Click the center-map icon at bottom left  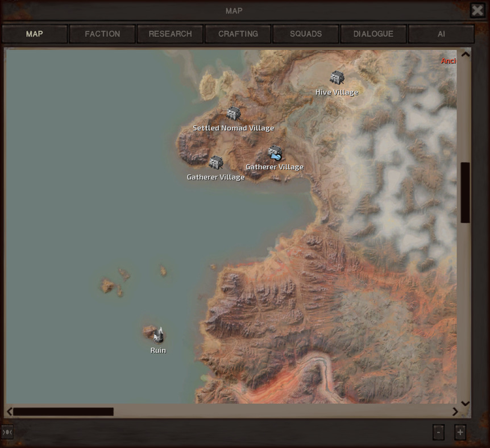pyautogui.click(x=7, y=432)
